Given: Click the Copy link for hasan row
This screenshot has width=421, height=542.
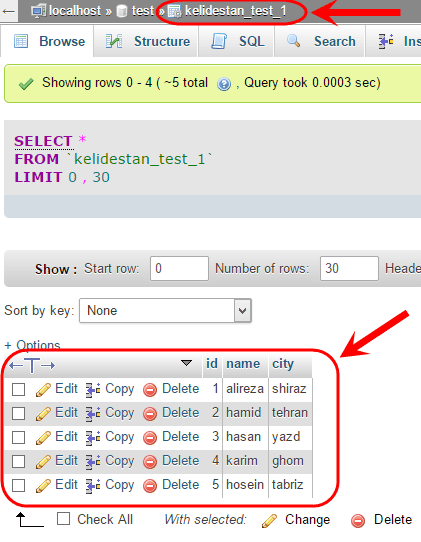Looking at the screenshot, I should tap(120, 437).
